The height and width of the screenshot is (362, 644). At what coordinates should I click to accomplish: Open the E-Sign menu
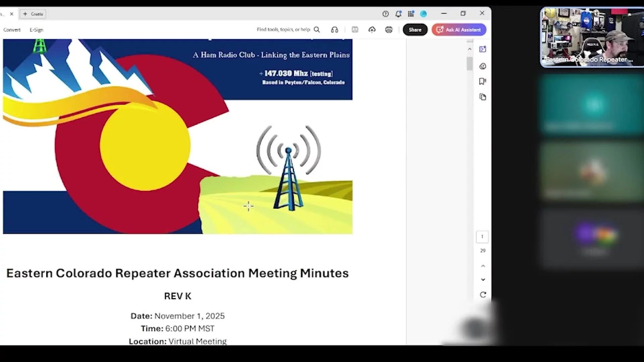point(36,30)
